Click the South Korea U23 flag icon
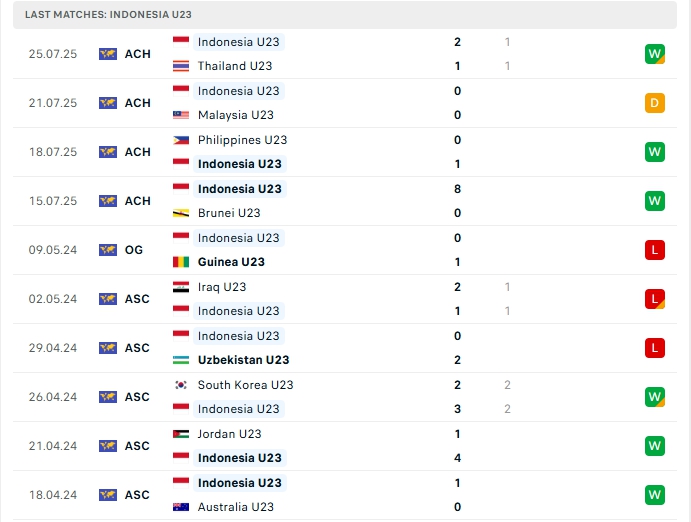This screenshot has height=522, width=691. 181,385
